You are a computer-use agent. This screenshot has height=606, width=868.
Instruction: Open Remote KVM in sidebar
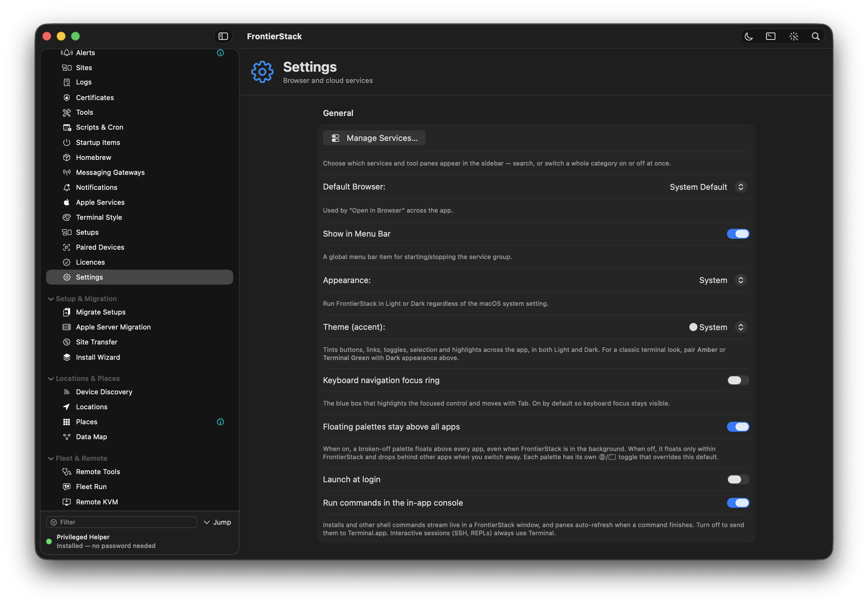pyautogui.click(x=139, y=502)
